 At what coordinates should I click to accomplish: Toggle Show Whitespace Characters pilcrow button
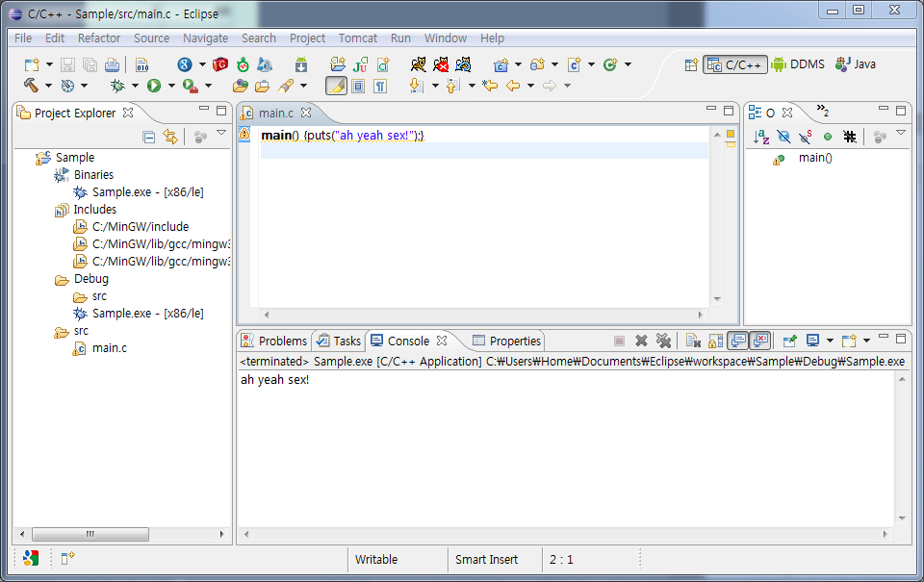tap(380, 86)
